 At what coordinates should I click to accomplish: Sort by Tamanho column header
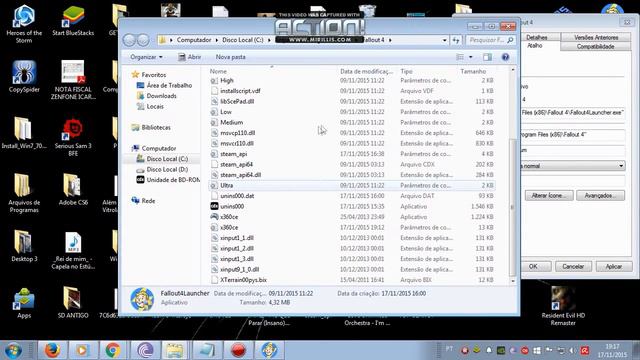473,71
